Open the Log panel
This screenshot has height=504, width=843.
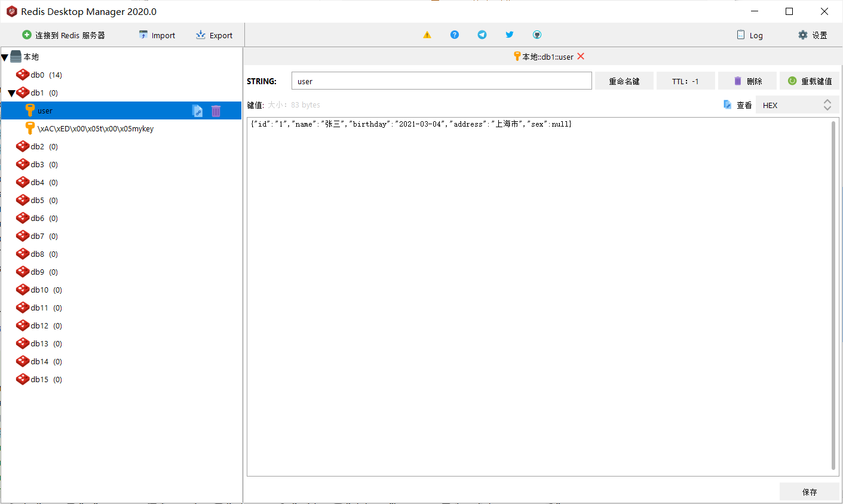[750, 35]
